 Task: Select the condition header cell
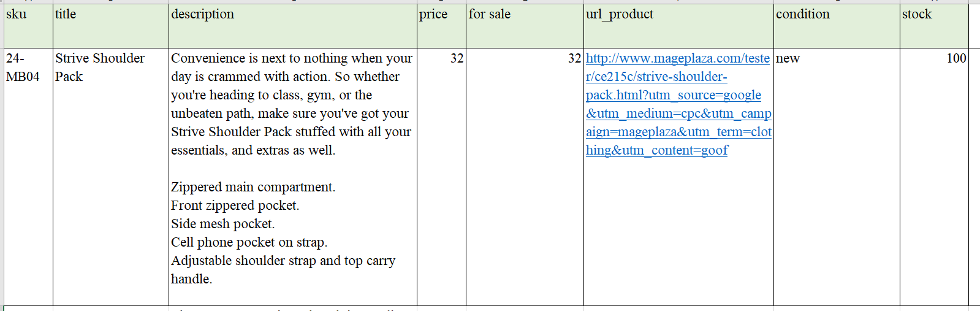coord(837,26)
